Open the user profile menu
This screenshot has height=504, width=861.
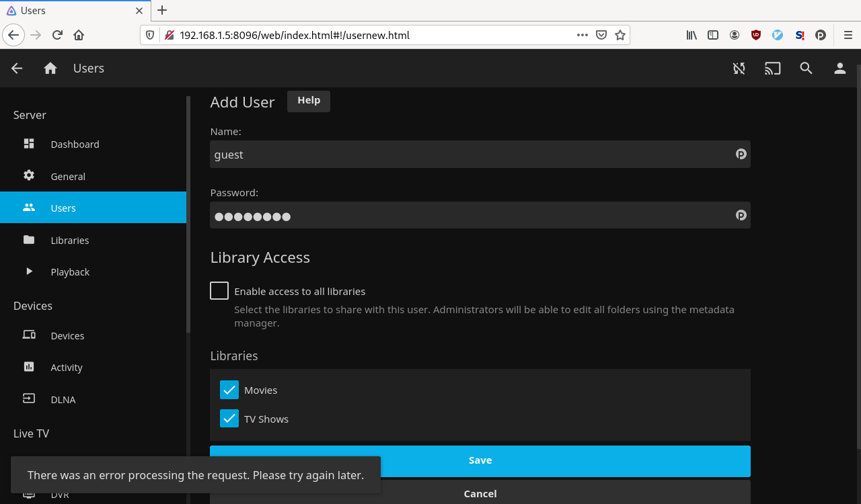click(839, 68)
